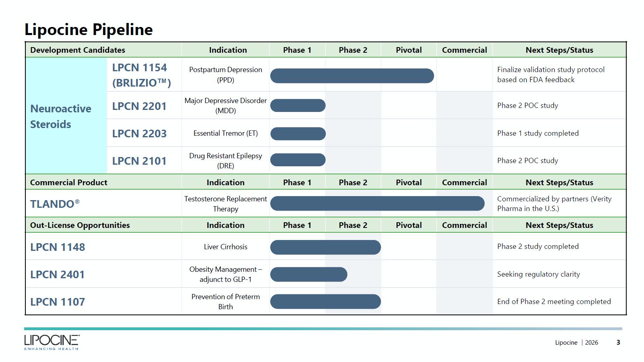Screen dimensions: 644x362
Task: Click the "Phase 1 study completed" status
Action: pyautogui.click(x=538, y=133)
